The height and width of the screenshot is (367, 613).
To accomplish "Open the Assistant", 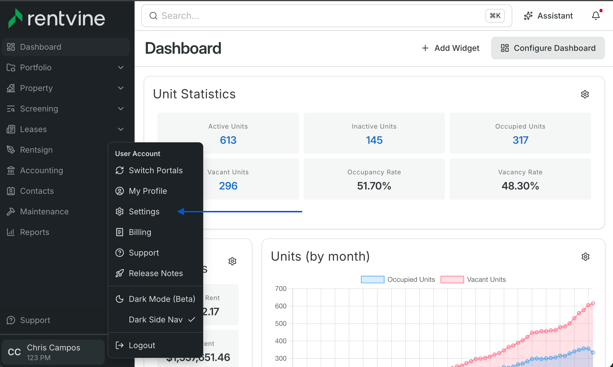I will pos(548,16).
